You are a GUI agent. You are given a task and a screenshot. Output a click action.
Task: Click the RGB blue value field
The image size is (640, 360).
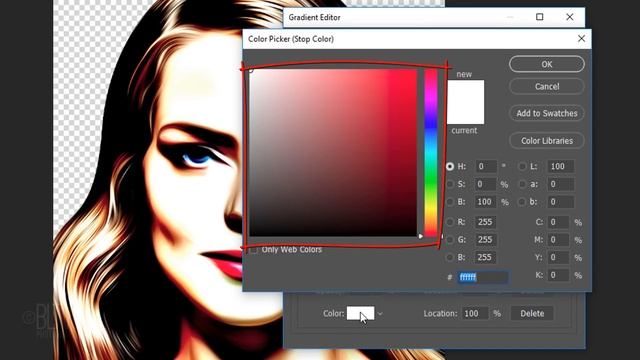click(486, 257)
